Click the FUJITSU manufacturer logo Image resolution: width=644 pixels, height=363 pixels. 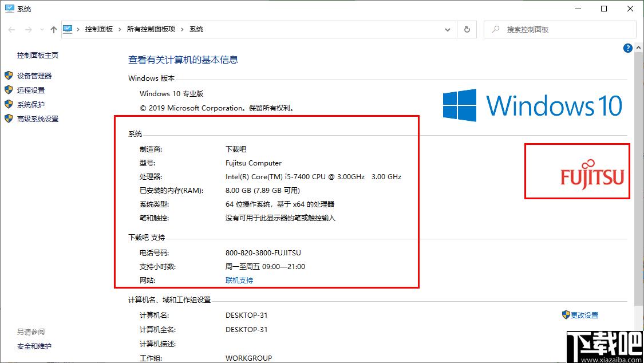[592, 174]
